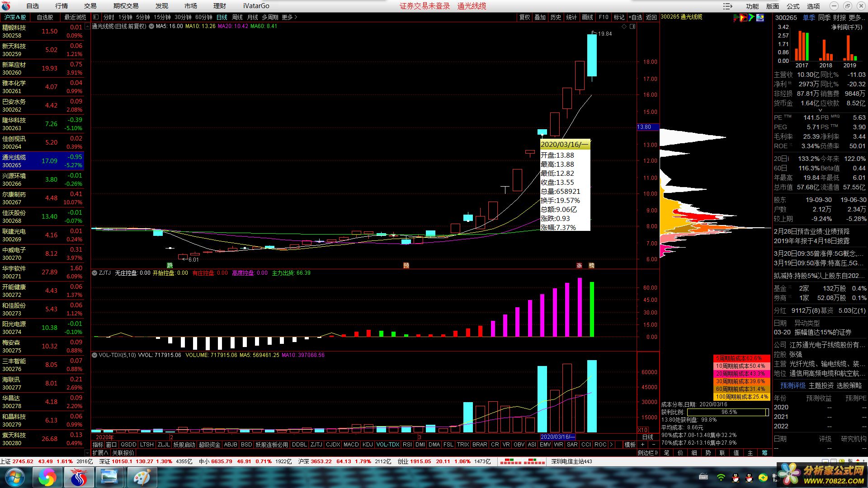Viewport: 868px width, 488px height.
Task: Open the quick list menu icon beside 功能
Action: click(727, 6)
